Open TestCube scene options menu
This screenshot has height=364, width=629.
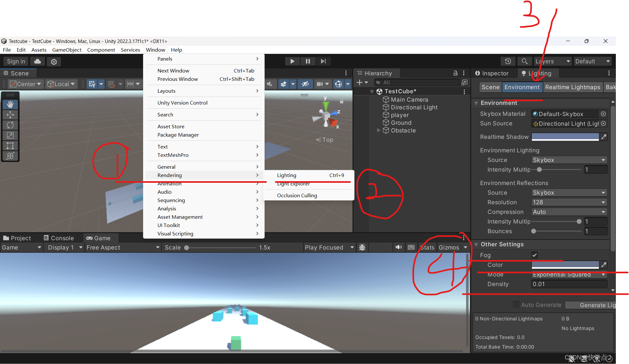(x=464, y=92)
